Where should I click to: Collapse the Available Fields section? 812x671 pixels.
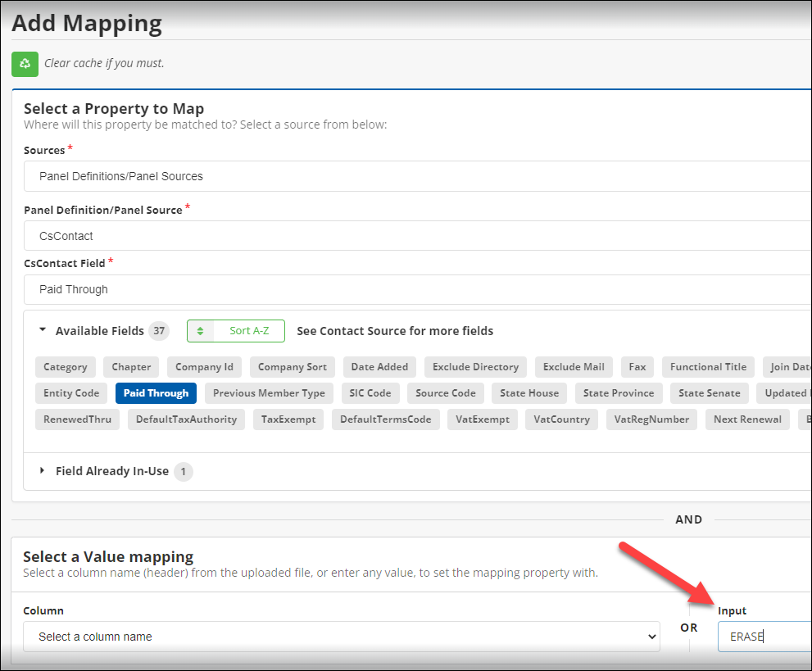pyautogui.click(x=43, y=331)
